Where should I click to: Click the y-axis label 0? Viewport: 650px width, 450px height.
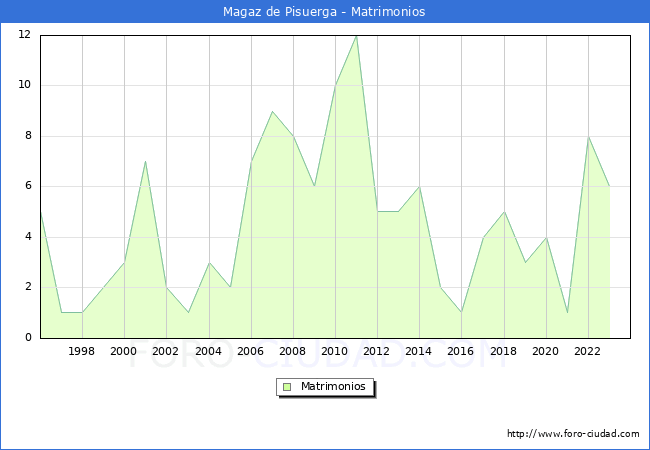pos(27,338)
